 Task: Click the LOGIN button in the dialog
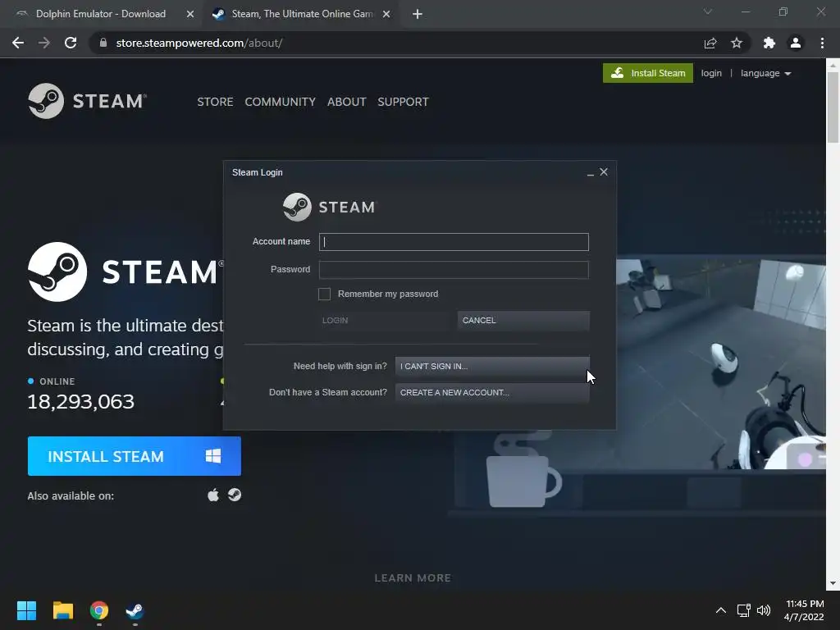384,321
